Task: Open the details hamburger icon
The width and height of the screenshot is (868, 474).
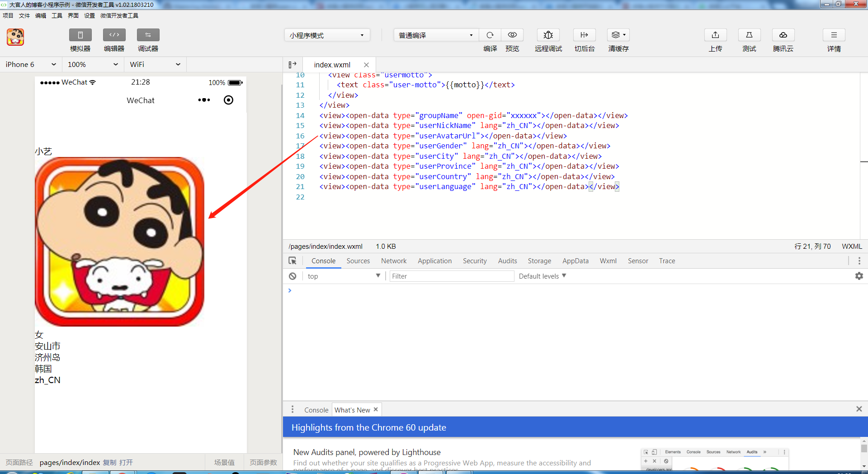Action: click(834, 35)
